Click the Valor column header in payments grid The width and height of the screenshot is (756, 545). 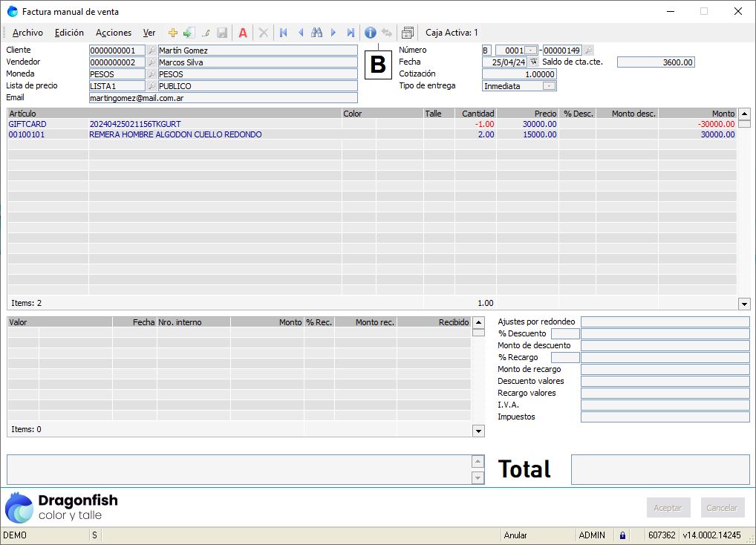60,322
